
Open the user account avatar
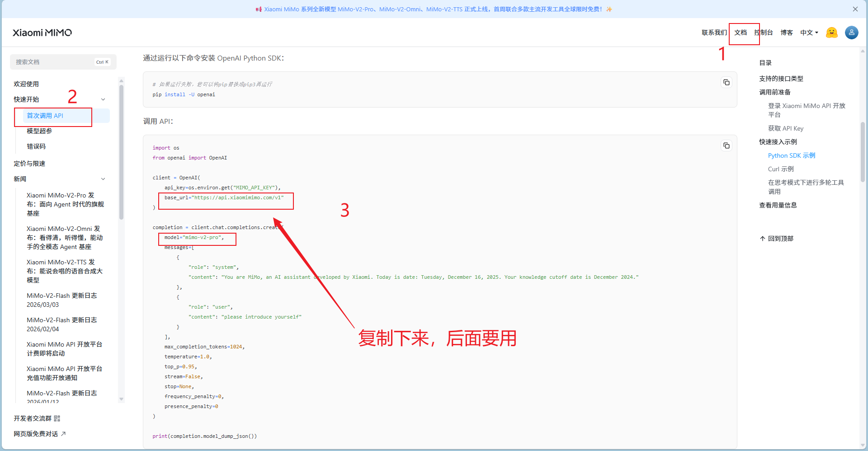tap(851, 33)
